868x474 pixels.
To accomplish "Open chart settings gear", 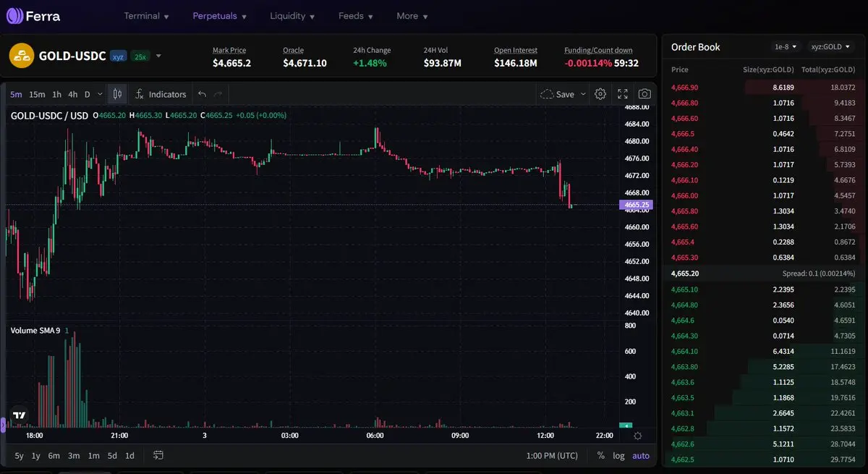I will click(x=600, y=94).
